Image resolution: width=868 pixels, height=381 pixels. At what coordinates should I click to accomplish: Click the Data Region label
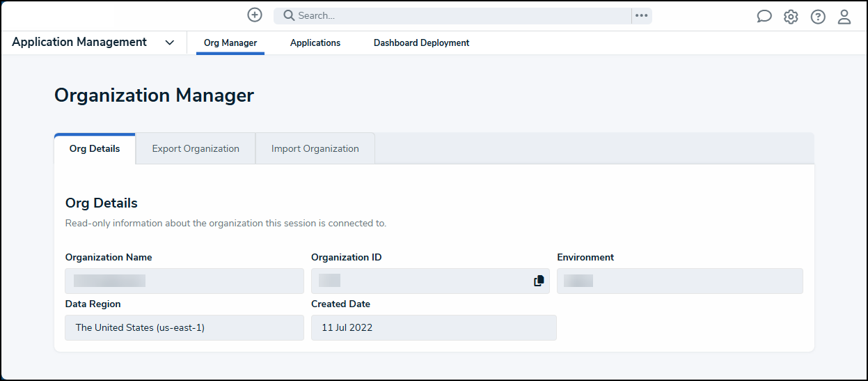93,304
